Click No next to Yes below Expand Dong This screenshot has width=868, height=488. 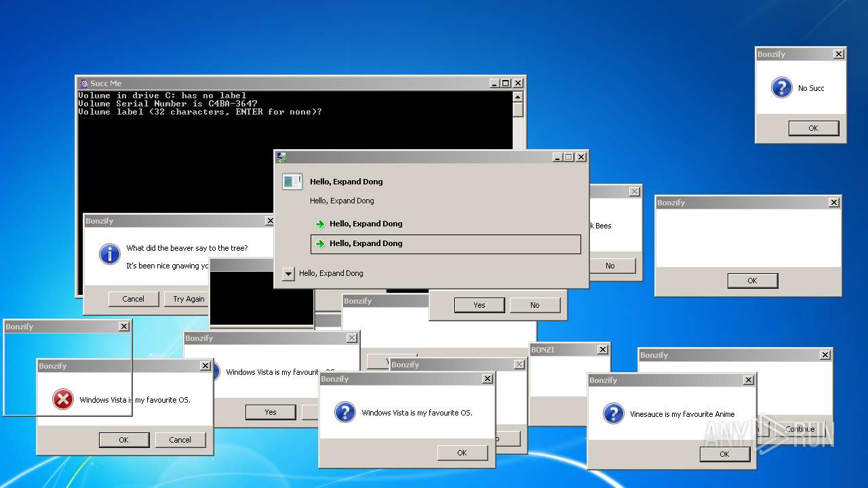point(535,305)
